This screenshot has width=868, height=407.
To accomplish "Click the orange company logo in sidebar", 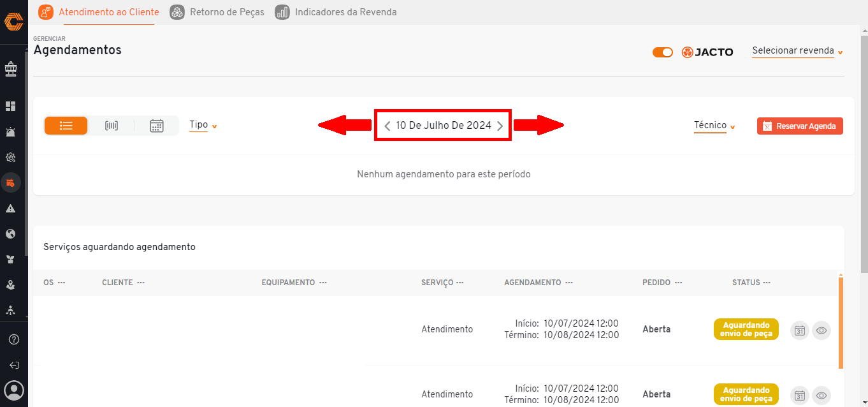I will 13,22.
